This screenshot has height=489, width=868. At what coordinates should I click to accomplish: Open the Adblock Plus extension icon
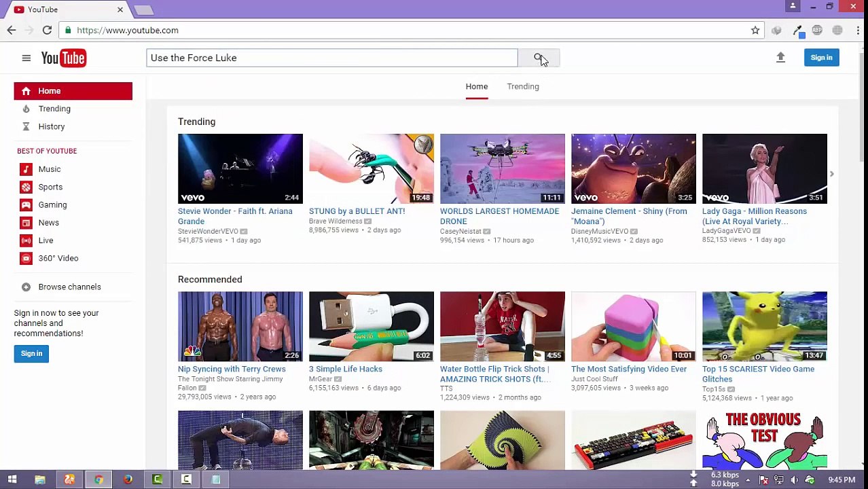817,31
